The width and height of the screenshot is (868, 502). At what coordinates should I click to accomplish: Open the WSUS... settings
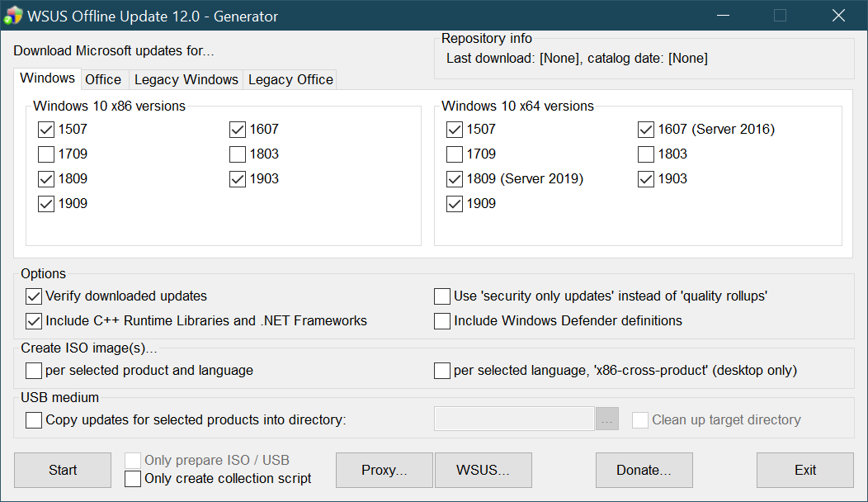pyautogui.click(x=484, y=471)
